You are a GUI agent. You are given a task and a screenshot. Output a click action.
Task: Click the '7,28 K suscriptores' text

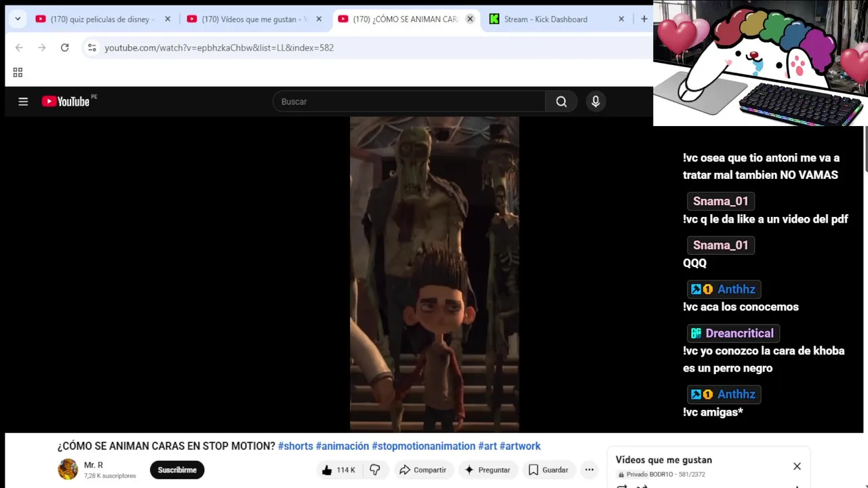[x=110, y=476]
